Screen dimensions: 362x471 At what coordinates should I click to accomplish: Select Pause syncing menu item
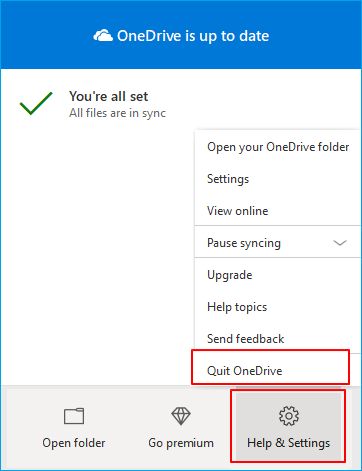coord(278,243)
